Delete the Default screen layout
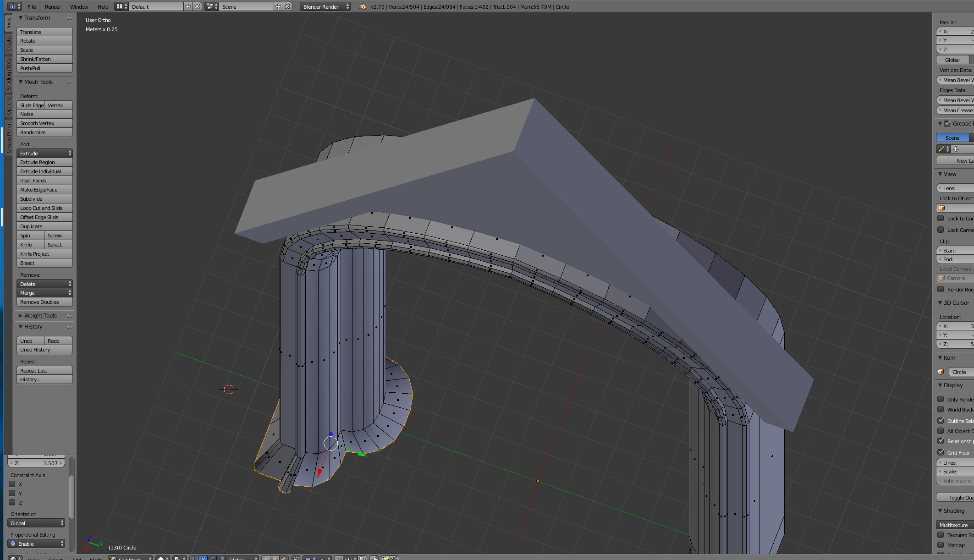 click(x=197, y=6)
